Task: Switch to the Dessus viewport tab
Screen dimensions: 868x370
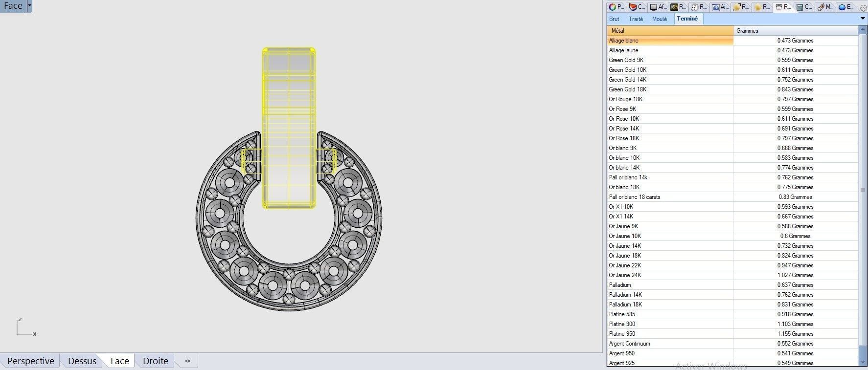Action: (x=82, y=361)
